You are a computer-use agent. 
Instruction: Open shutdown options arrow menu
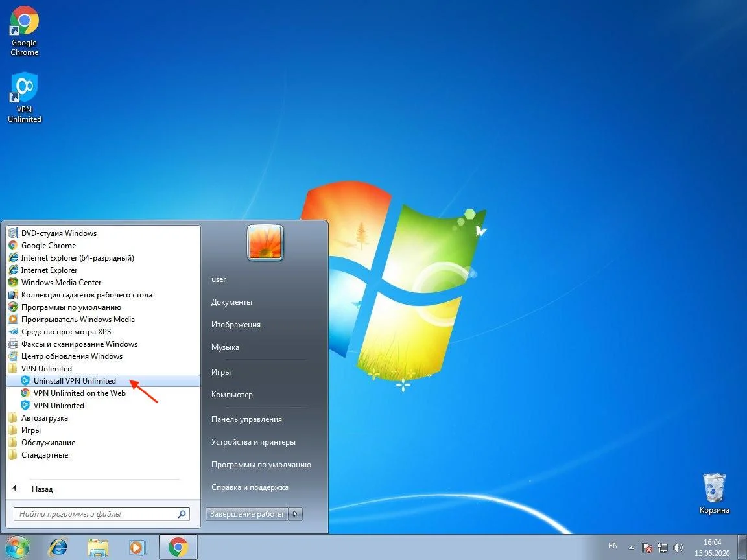pyautogui.click(x=296, y=514)
